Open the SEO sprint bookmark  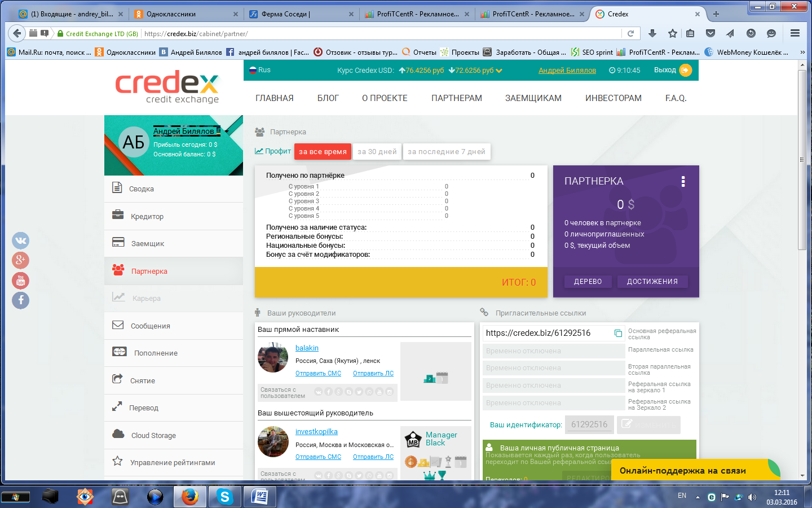click(592, 52)
